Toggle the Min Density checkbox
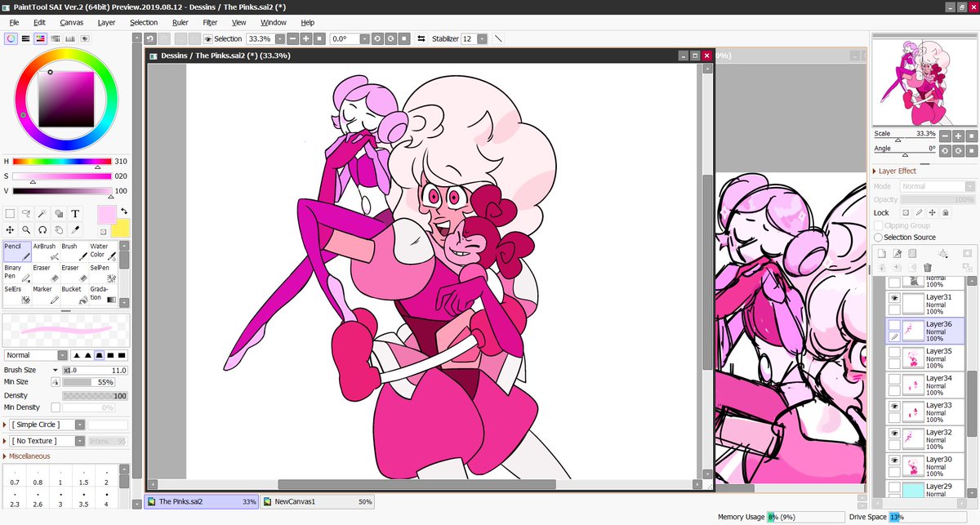 (x=56, y=407)
